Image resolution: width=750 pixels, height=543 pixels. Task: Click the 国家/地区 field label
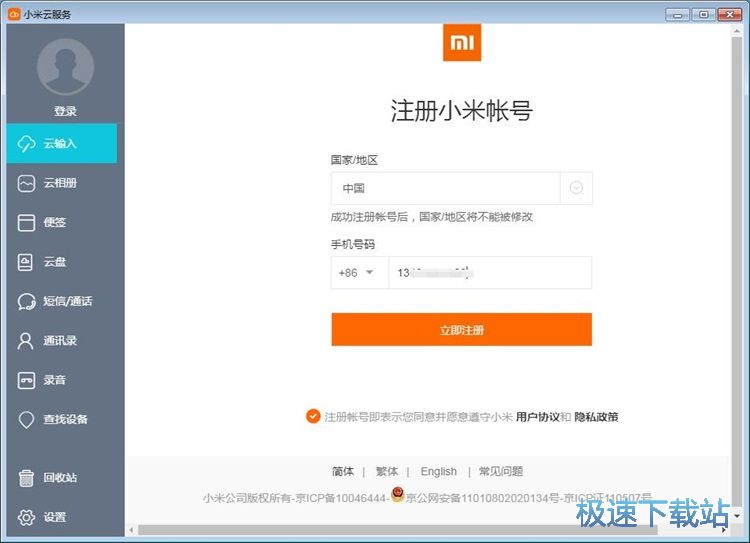pos(354,160)
